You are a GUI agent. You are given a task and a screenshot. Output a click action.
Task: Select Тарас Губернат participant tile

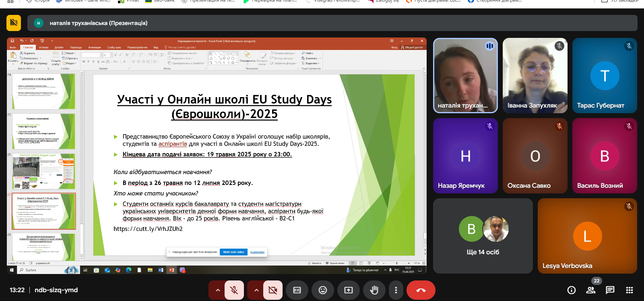click(605, 75)
